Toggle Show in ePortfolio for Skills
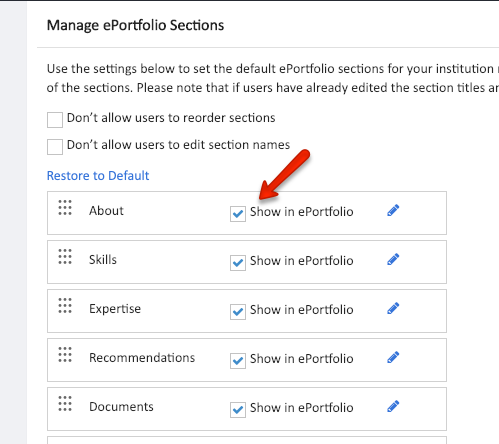499x444 pixels. (238, 263)
